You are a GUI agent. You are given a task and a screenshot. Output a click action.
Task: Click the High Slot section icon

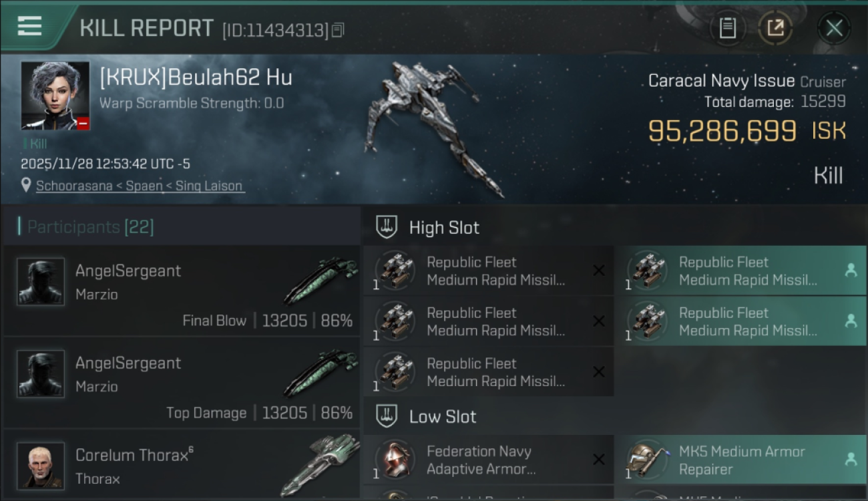tap(387, 227)
